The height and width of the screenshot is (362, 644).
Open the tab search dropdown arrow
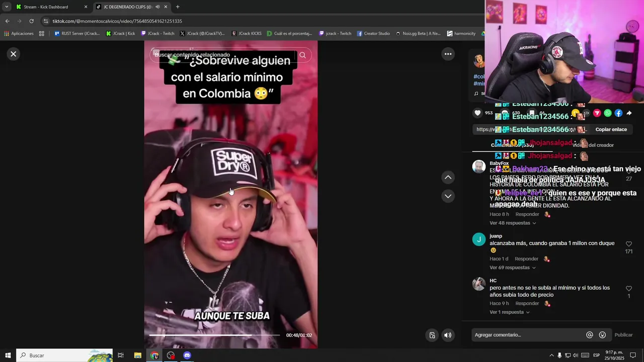(7, 7)
